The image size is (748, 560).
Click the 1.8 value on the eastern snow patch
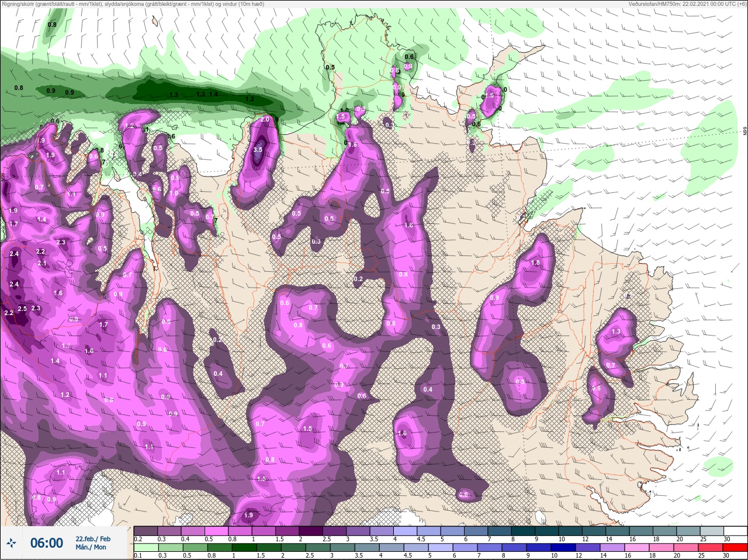(535, 263)
